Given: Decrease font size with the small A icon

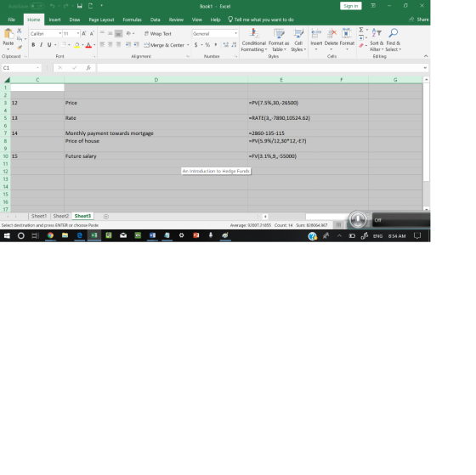Looking at the screenshot, I should coord(92,33).
